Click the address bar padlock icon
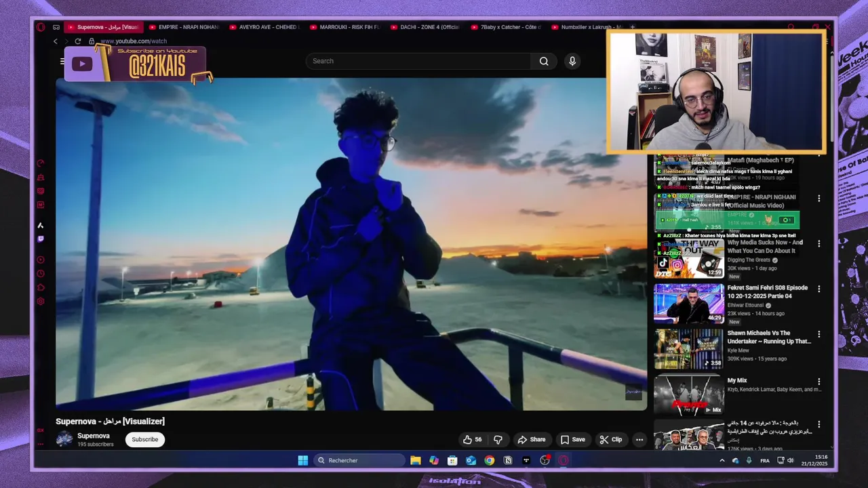The image size is (868, 488). click(92, 41)
